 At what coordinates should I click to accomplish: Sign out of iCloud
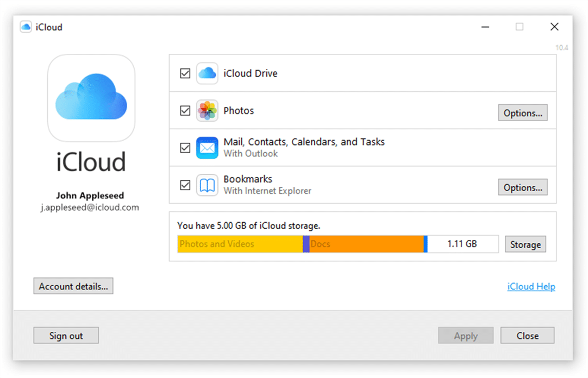click(66, 335)
